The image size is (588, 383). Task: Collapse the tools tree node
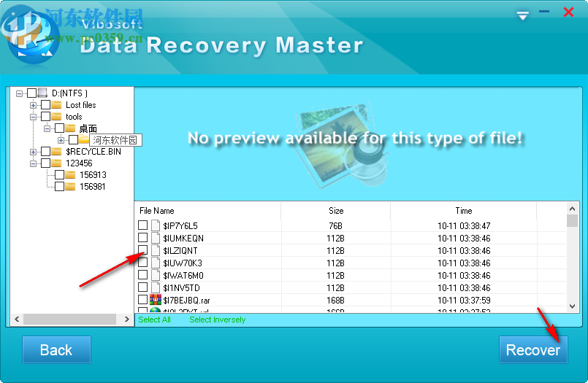(x=34, y=117)
